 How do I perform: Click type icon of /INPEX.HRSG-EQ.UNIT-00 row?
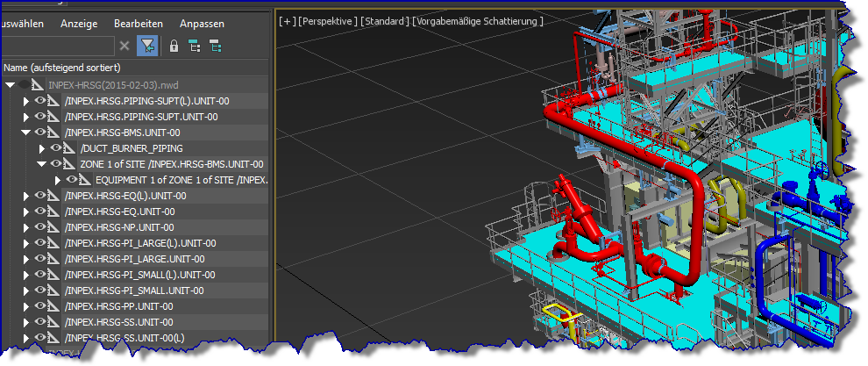coord(53,212)
